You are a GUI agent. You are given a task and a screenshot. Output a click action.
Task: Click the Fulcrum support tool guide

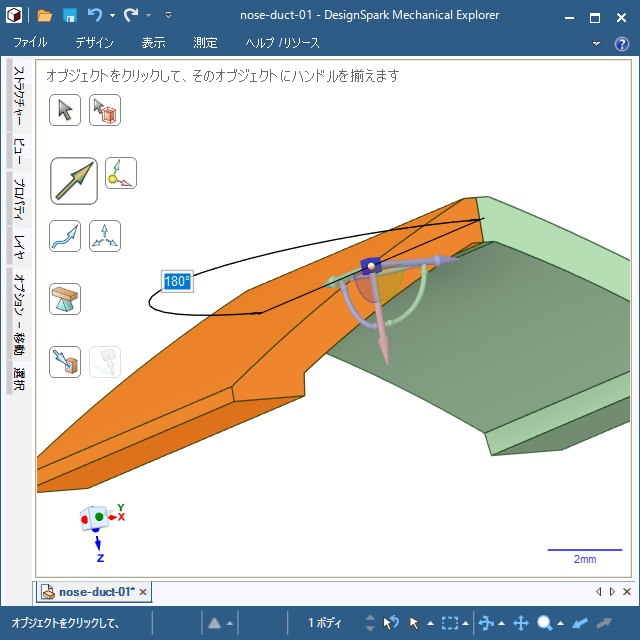(x=65, y=299)
